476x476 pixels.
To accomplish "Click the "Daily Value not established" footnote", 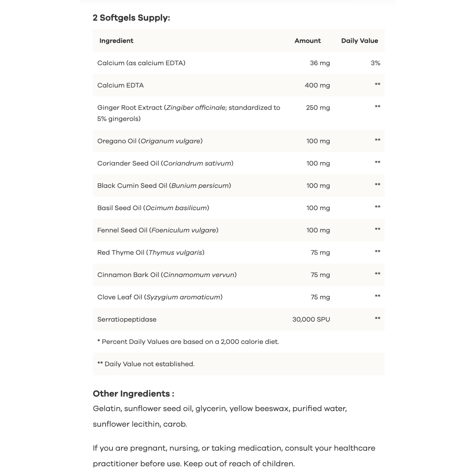I will pyautogui.click(x=146, y=364).
